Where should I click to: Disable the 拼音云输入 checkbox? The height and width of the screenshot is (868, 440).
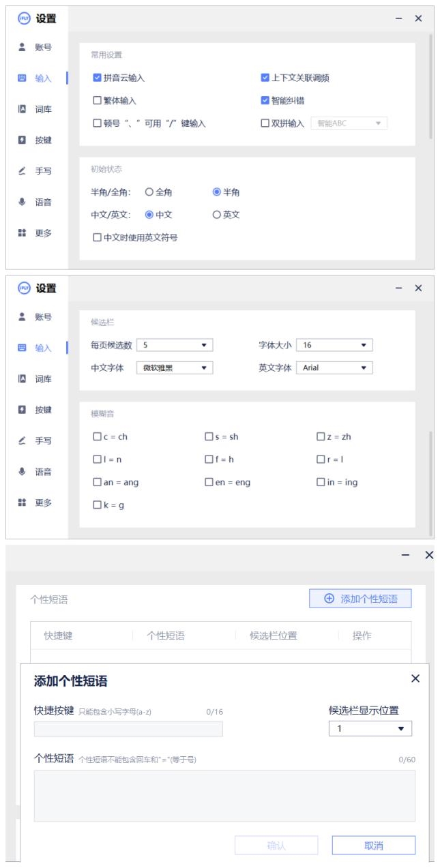(x=97, y=78)
